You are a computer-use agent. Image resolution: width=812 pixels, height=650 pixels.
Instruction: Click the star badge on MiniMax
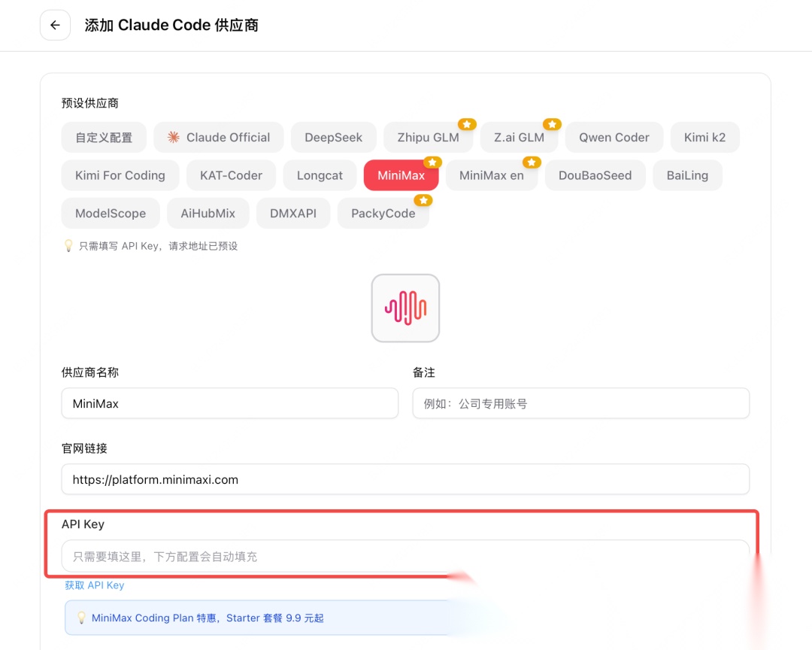tap(432, 162)
